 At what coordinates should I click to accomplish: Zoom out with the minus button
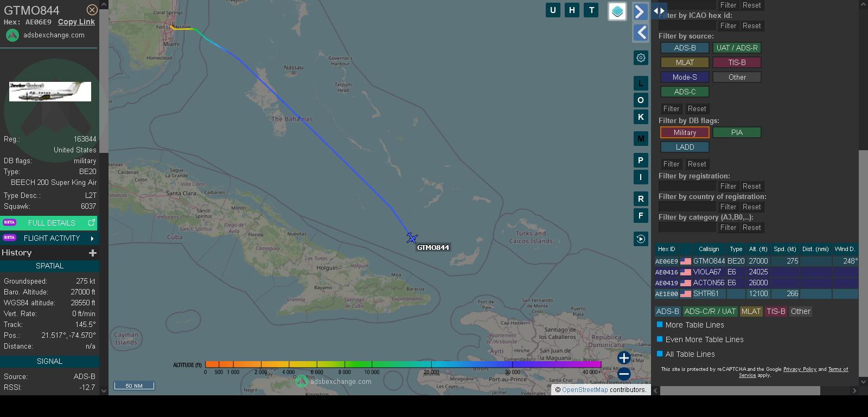[x=624, y=374]
